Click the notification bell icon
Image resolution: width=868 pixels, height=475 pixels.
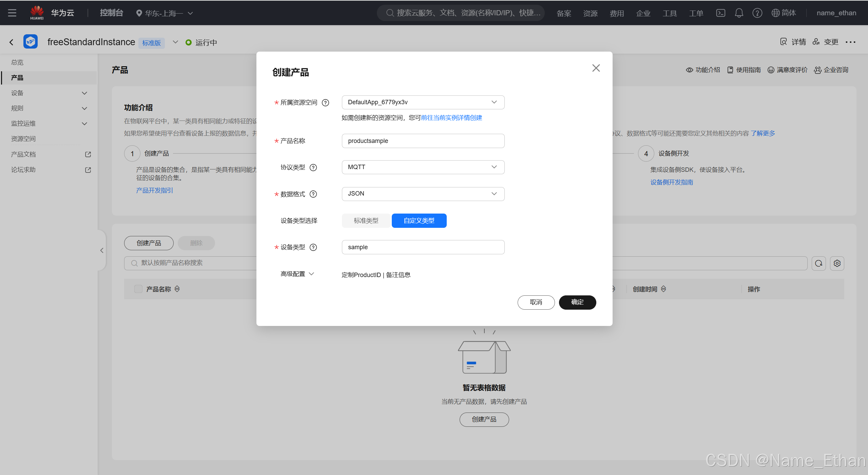click(739, 13)
